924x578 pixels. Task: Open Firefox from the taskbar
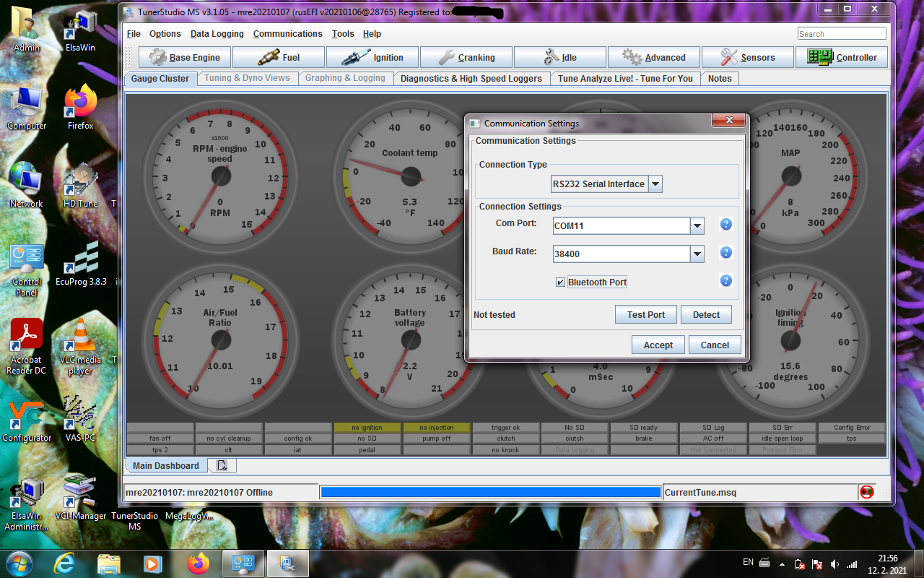coord(197,563)
